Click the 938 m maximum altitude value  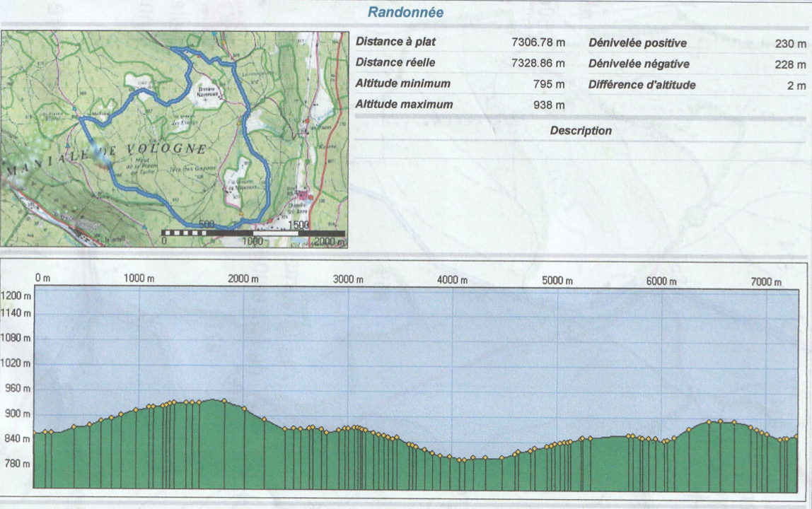549,105
